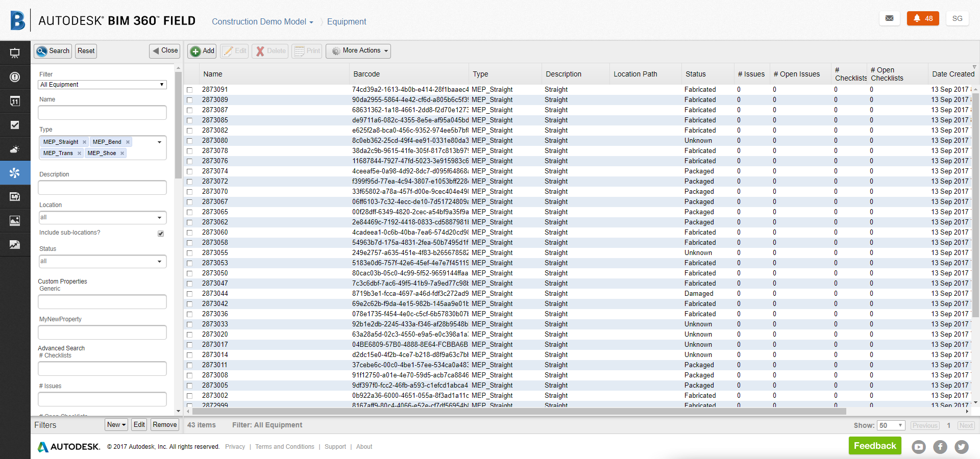Open the Daily Updates calendar module
Image resolution: width=980 pixels, height=459 pixels.
point(15,100)
